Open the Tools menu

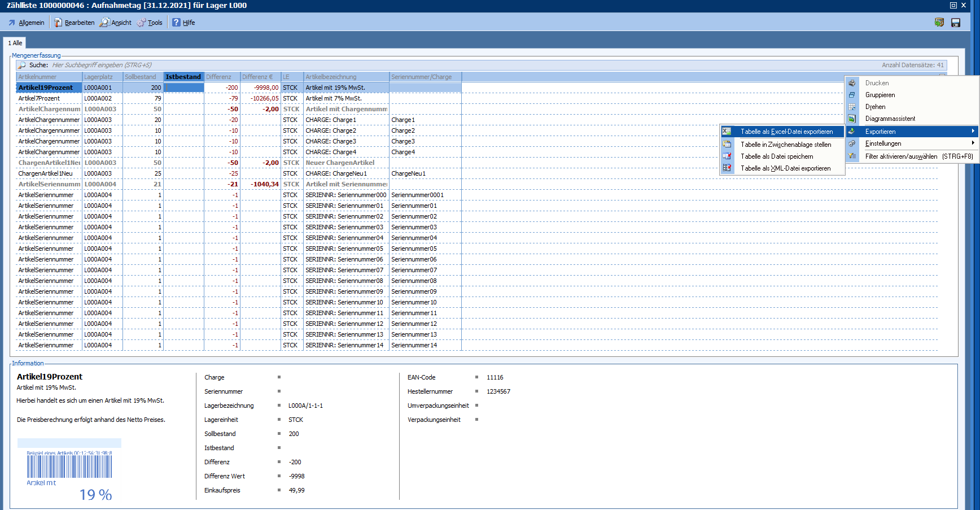[150, 23]
